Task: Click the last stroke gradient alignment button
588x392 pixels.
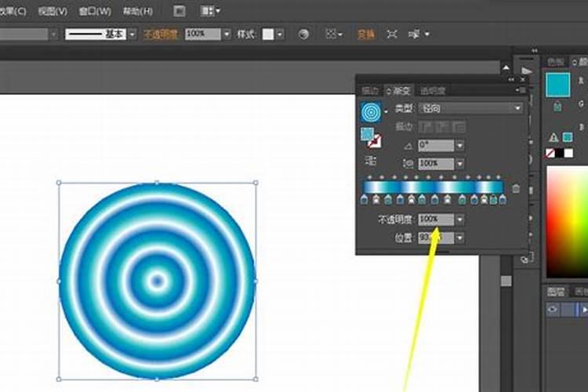Action: pos(459,127)
